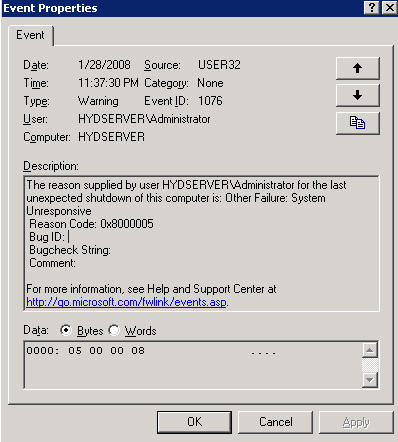This screenshot has height=442, width=398.
Task: Click the Source value USER32
Action: pyautogui.click(x=219, y=65)
